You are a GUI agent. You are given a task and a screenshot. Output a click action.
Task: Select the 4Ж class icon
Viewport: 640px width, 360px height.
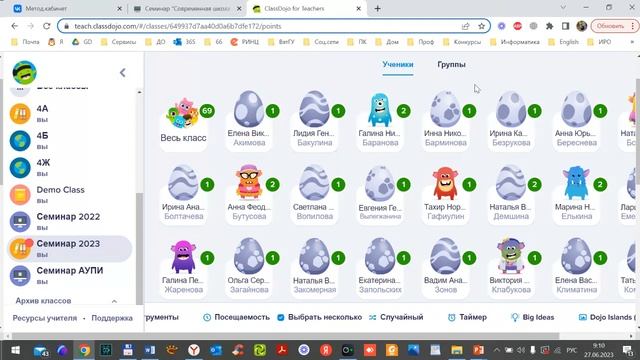20,167
